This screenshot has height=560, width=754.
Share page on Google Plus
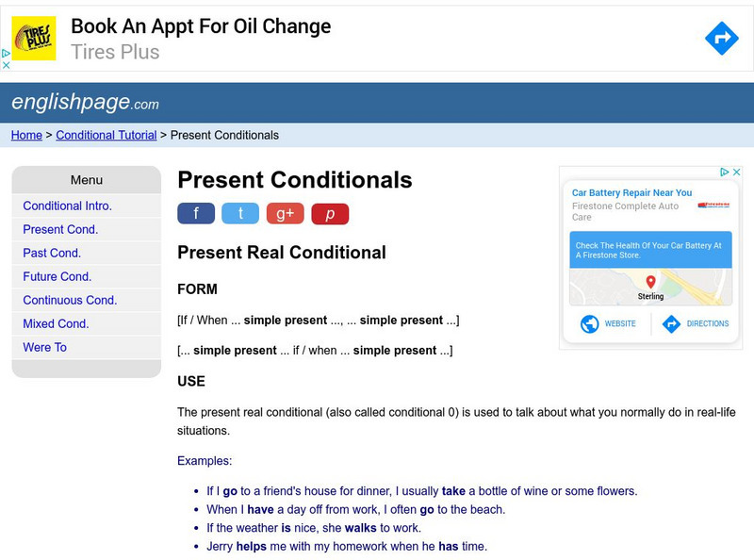(x=285, y=214)
